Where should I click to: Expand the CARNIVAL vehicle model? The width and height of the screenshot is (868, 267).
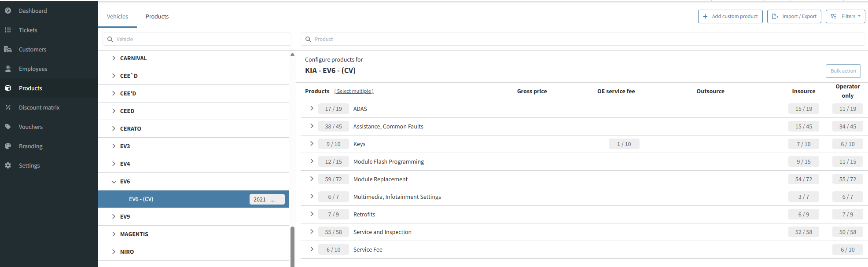114,58
